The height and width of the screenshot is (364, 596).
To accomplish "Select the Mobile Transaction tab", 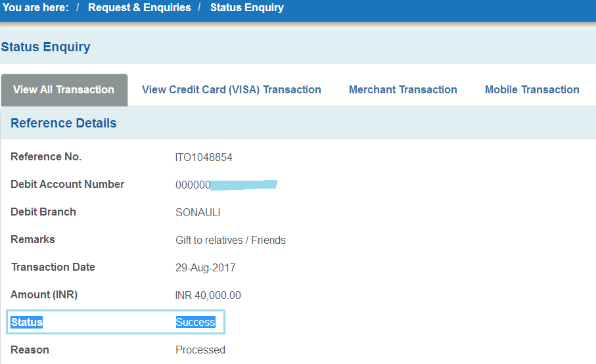I will tap(532, 90).
